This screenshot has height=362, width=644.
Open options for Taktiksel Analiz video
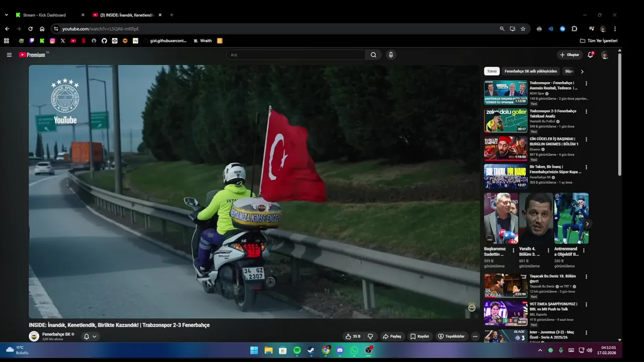[x=586, y=112]
